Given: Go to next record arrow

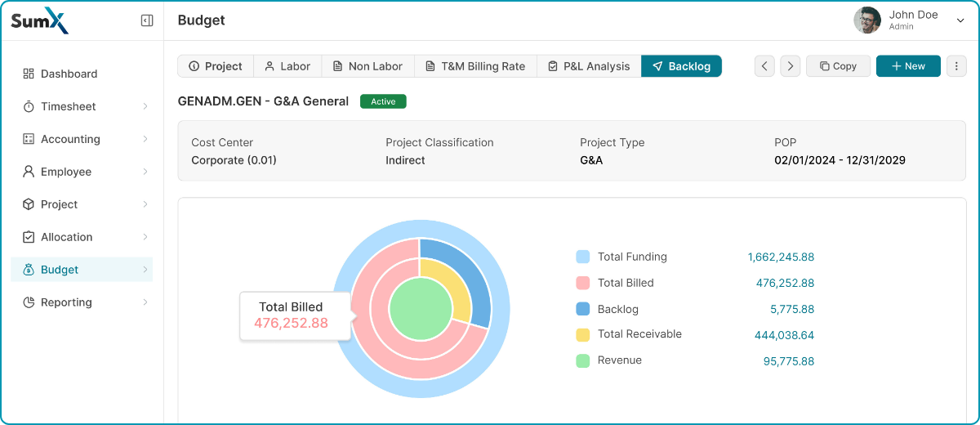Looking at the screenshot, I should pos(790,66).
